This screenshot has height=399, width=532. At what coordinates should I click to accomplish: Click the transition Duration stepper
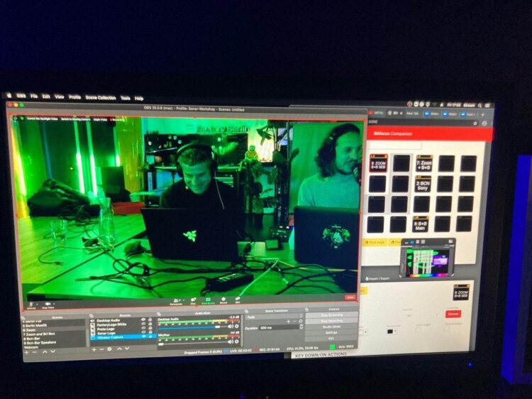click(301, 327)
